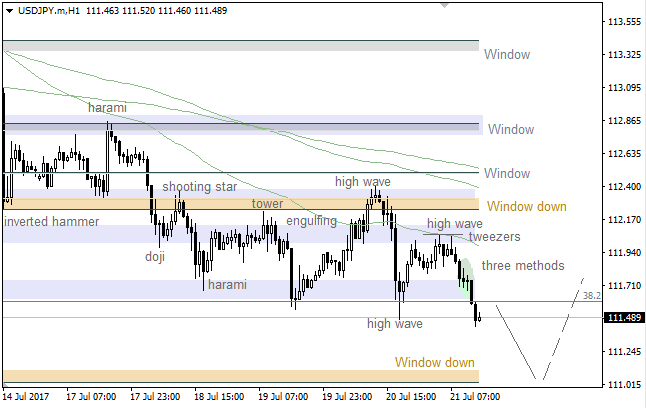646x408 pixels.
Task: Click the Window label beside 112.865
Action: click(x=511, y=129)
